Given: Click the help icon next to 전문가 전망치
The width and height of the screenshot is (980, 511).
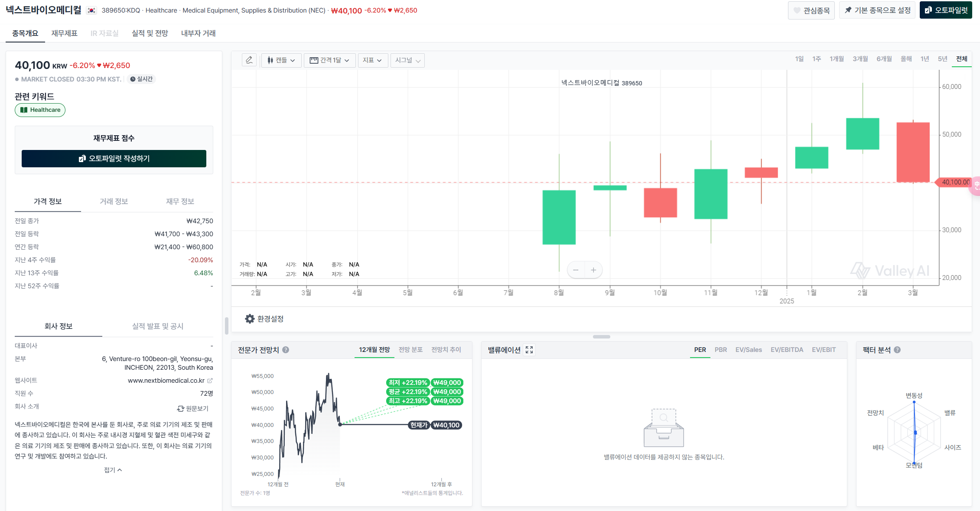Looking at the screenshot, I should tap(286, 350).
